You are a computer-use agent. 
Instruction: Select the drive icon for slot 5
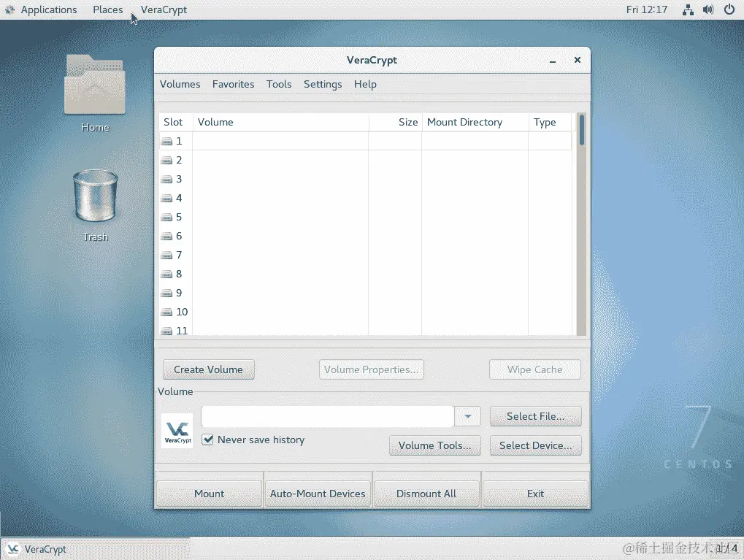[166, 218]
